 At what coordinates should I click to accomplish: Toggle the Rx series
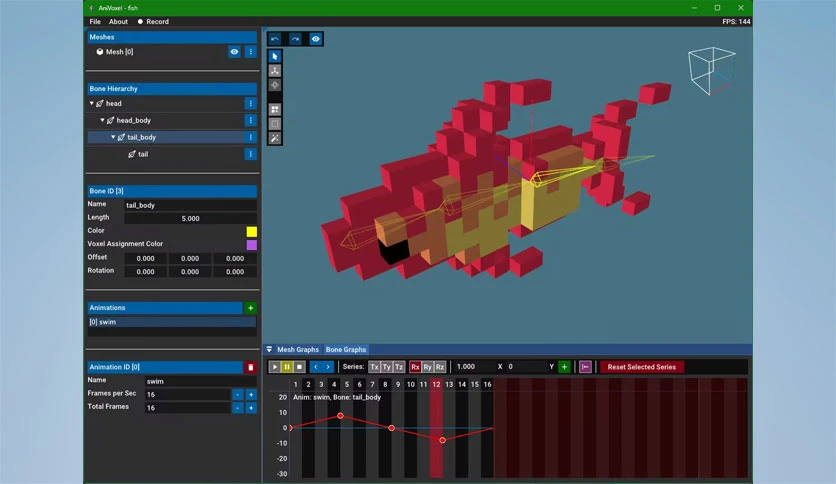click(415, 367)
